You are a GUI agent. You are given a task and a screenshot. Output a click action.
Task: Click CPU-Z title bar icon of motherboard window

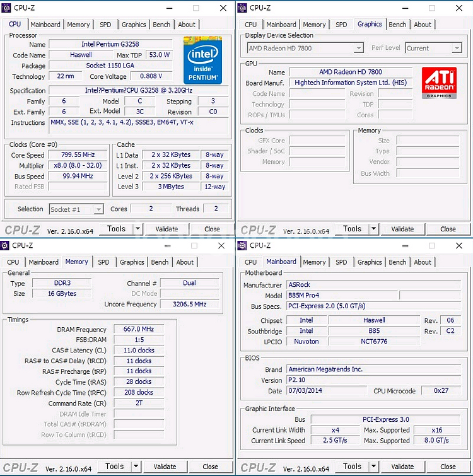pyautogui.click(x=242, y=245)
